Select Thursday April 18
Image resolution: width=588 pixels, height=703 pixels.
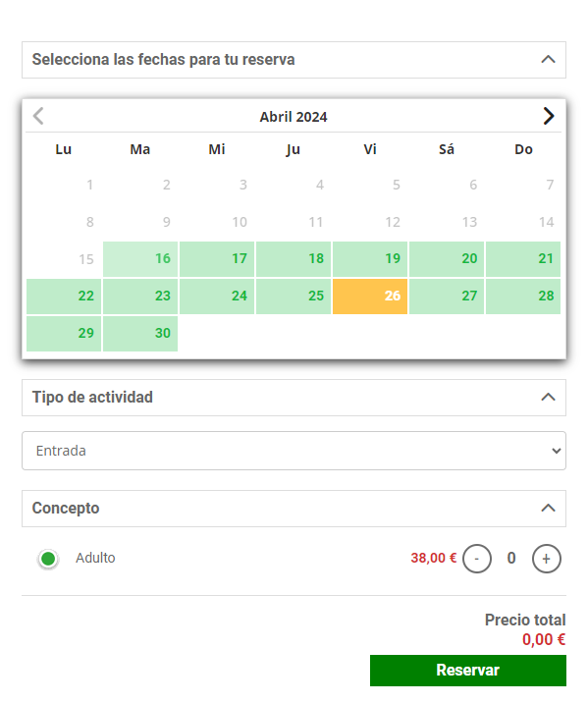click(294, 259)
